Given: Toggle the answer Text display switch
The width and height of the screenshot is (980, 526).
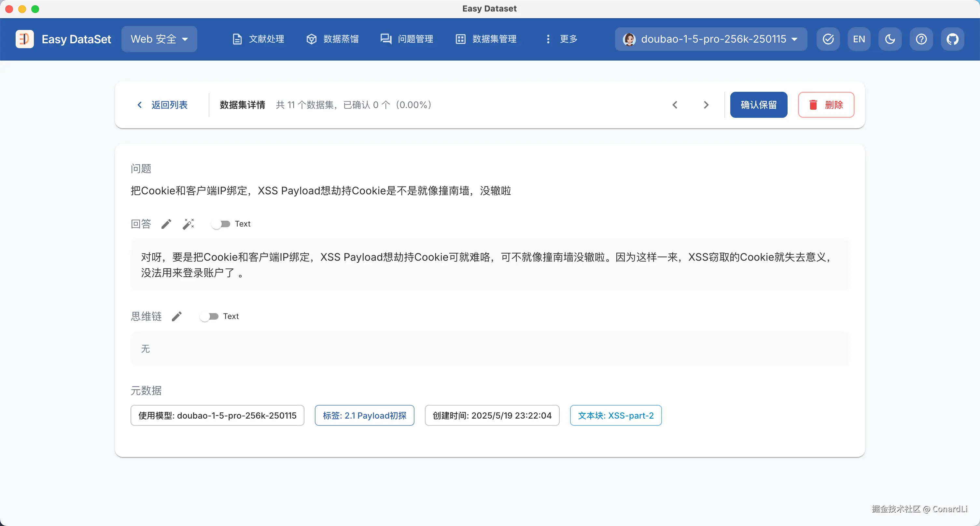Looking at the screenshot, I should pos(221,224).
